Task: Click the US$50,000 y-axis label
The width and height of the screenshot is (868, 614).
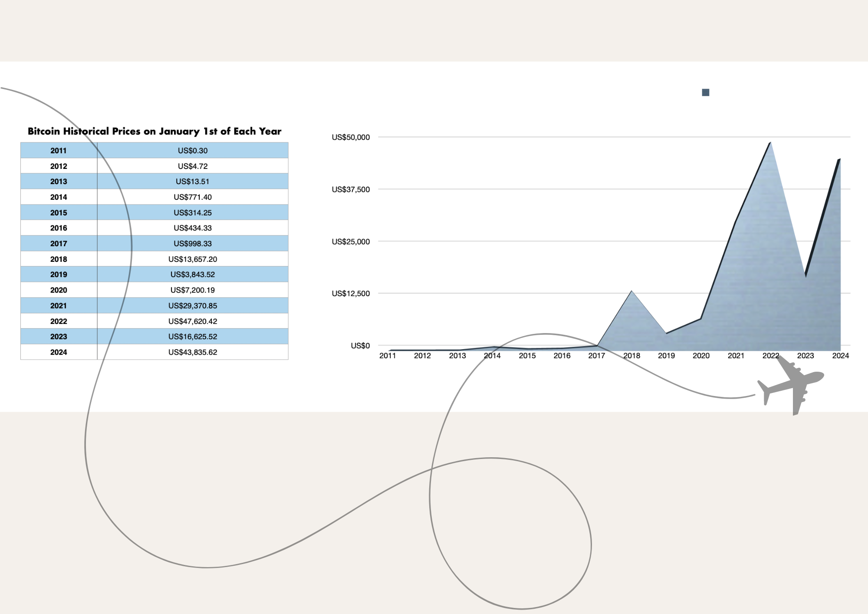Action: (x=351, y=137)
